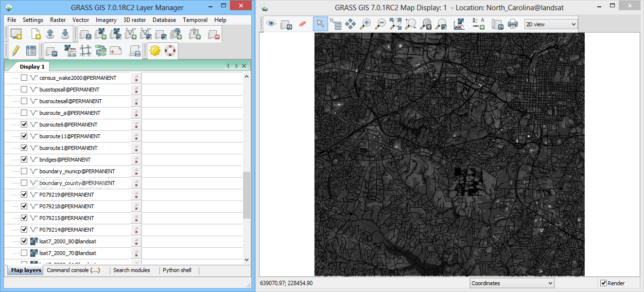The height and width of the screenshot is (292, 644).
Task: Open the File menu
Action: pyautogui.click(x=12, y=20)
